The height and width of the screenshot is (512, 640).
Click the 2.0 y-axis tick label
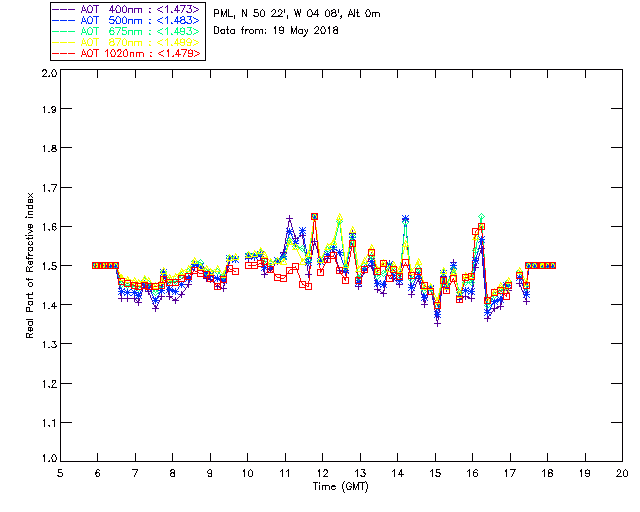(x=49, y=73)
